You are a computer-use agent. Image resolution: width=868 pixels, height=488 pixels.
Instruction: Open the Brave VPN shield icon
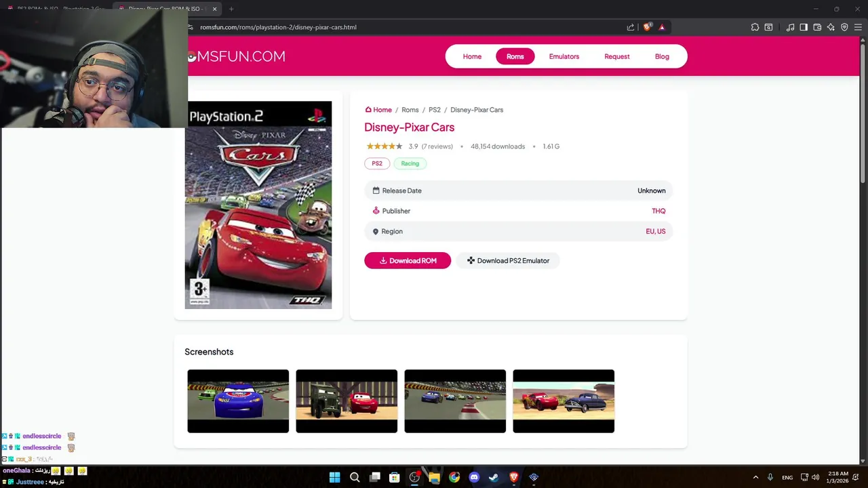844,27
